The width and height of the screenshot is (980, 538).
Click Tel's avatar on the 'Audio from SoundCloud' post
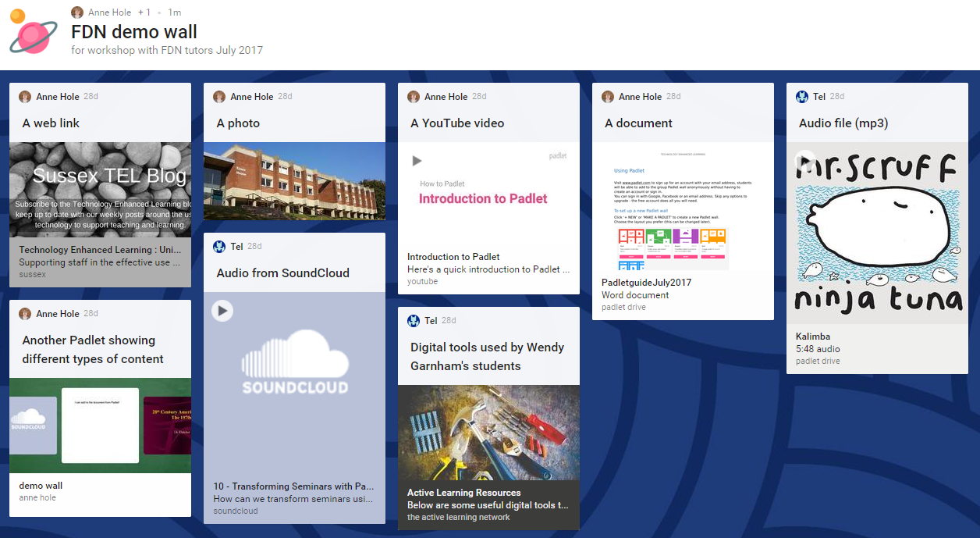(218, 246)
